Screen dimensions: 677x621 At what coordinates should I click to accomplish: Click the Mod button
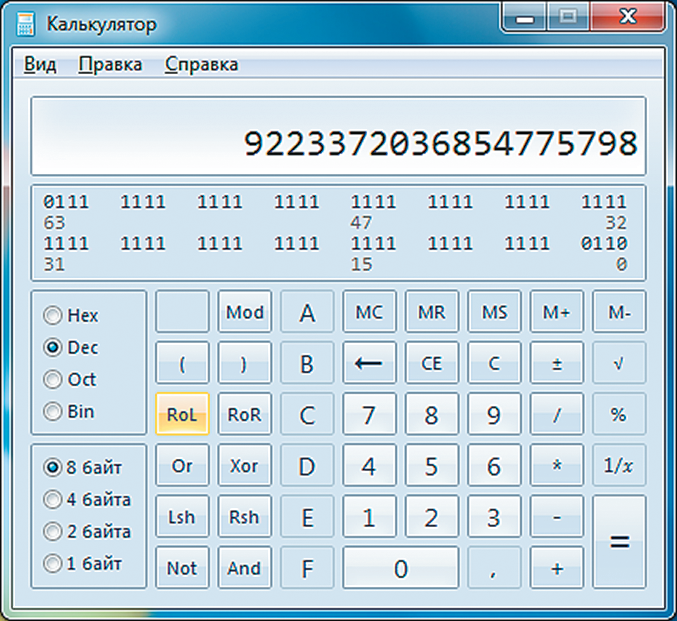[x=244, y=312]
